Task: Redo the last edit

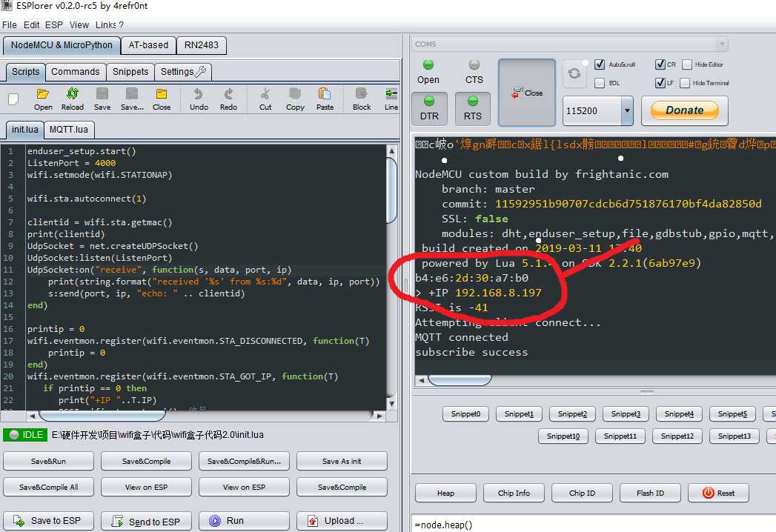Action: pos(228,99)
